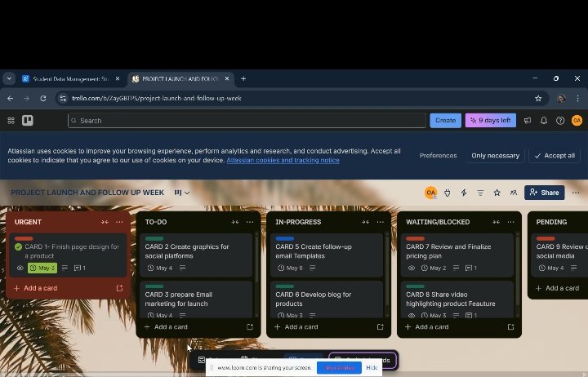Click Only necessary cookies button

coord(496,156)
